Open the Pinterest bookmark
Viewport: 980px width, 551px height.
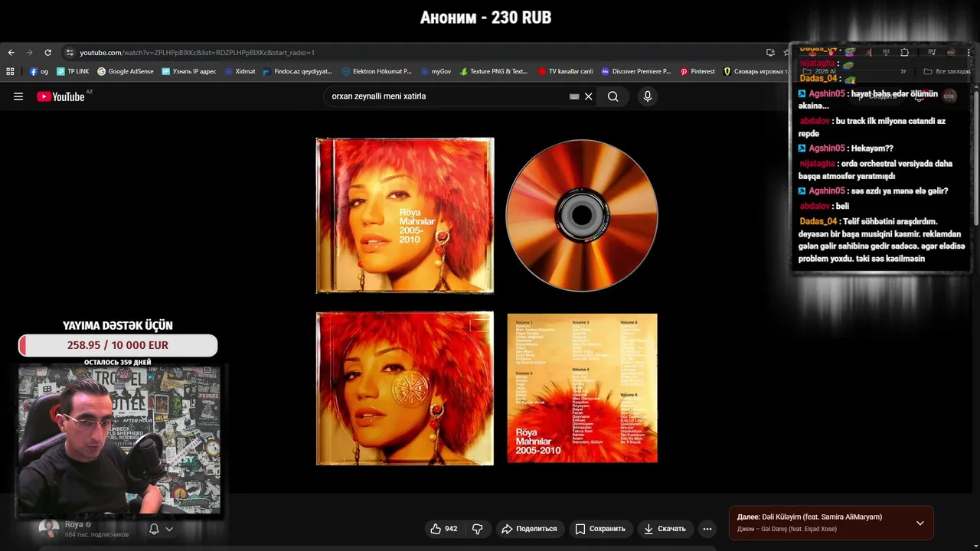click(697, 71)
